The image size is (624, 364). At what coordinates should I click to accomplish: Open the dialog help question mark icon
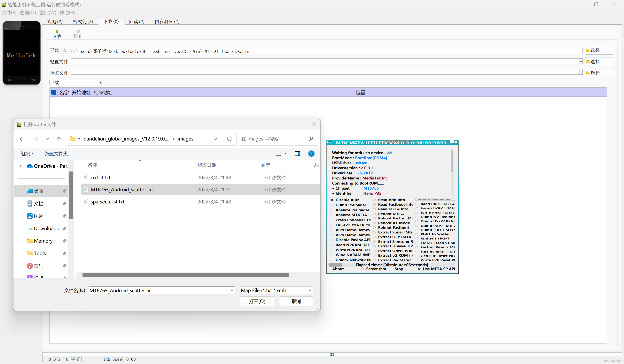pyautogui.click(x=311, y=154)
